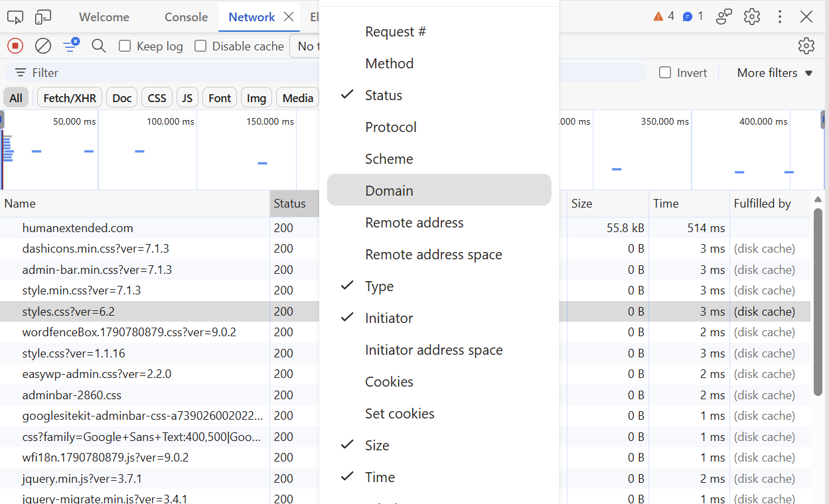Uncheck the Size column option
The width and height of the screenshot is (829, 504).
439,445
